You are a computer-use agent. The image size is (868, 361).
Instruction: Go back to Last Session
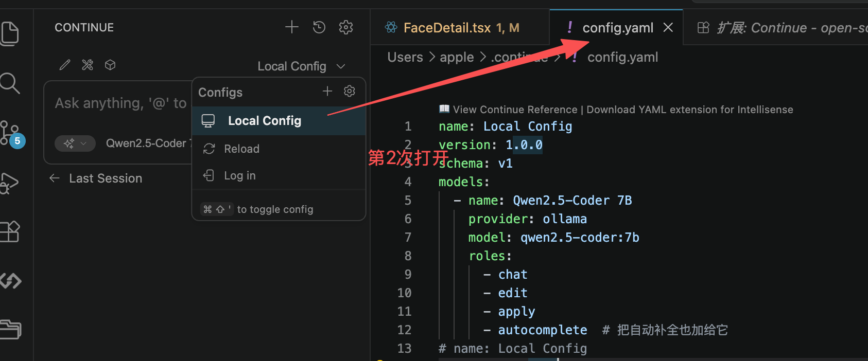96,178
